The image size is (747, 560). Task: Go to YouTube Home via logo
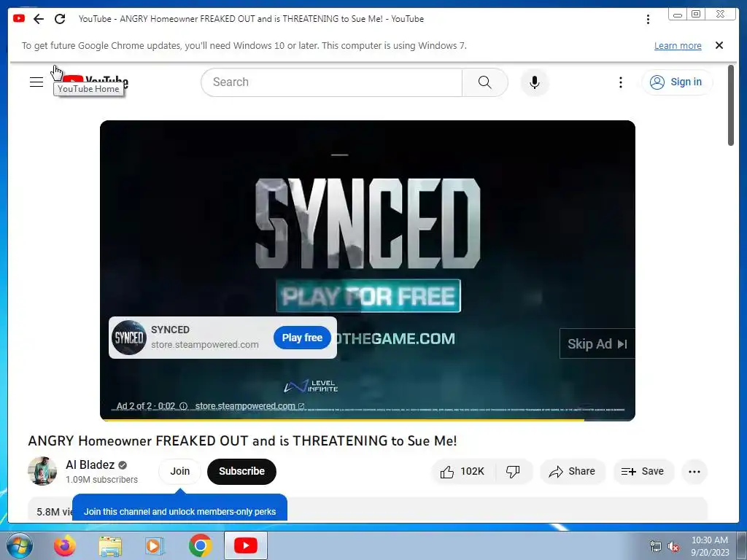[96, 82]
